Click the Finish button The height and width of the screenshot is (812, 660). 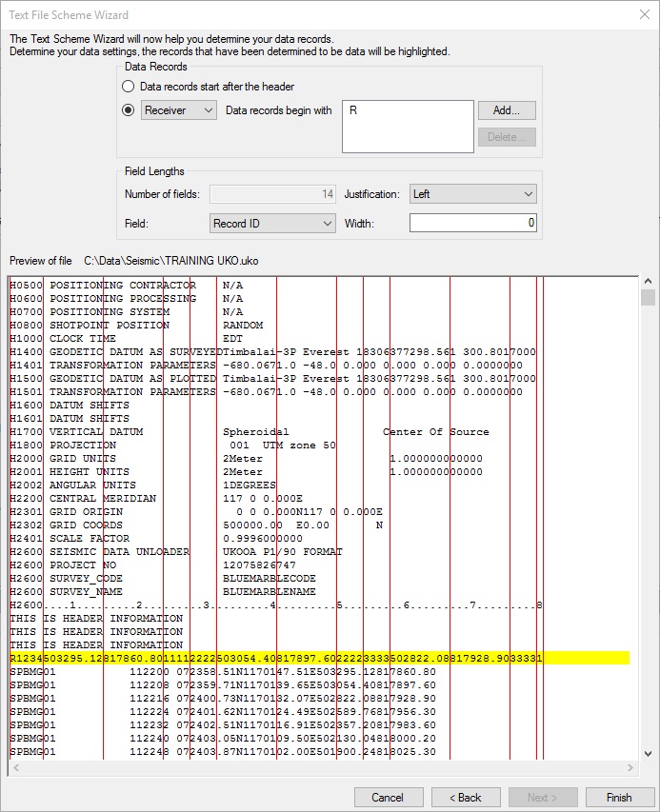(x=620, y=798)
